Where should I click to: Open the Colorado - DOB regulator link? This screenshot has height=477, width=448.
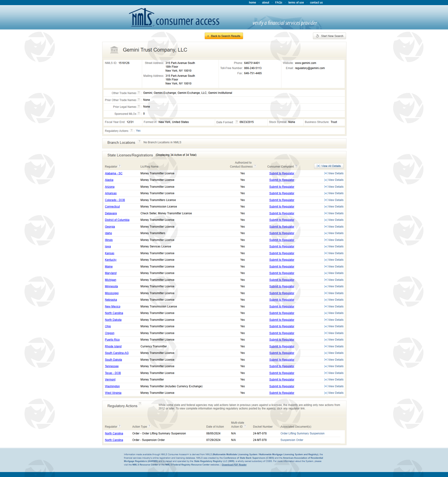coord(115,200)
